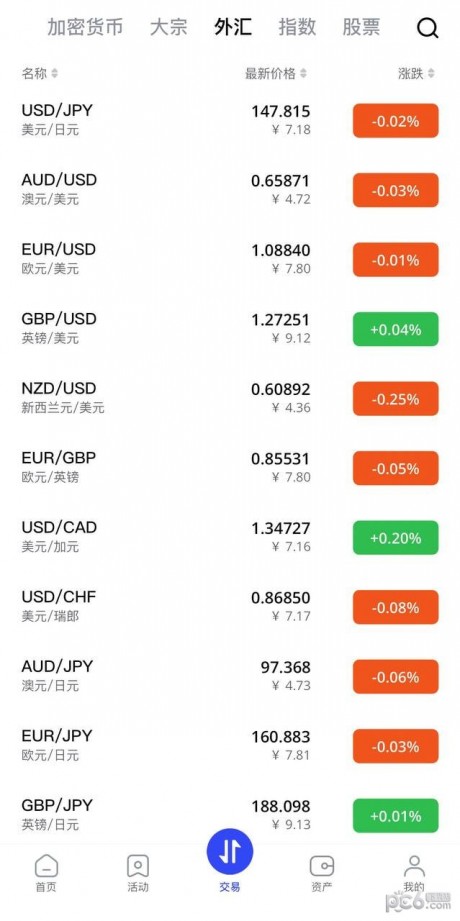
Task: Switch to 大宗 tab
Action: (169, 27)
